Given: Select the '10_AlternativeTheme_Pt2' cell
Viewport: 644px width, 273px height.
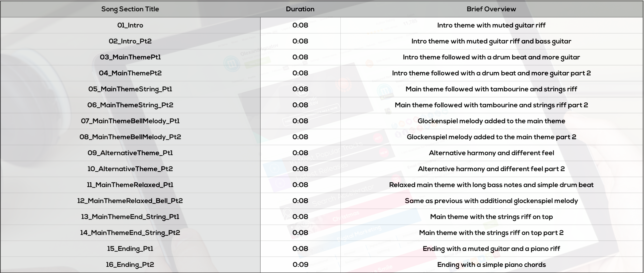Looking at the screenshot, I should coord(130,169).
